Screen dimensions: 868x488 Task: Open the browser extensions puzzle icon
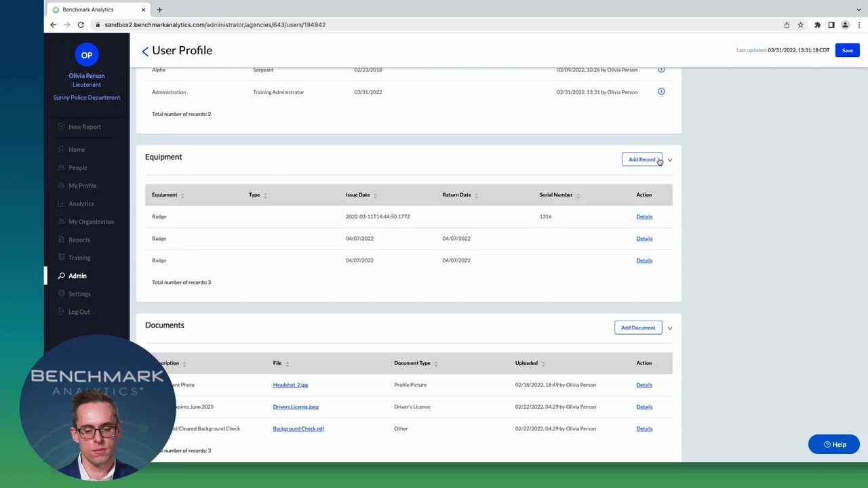tap(817, 25)
